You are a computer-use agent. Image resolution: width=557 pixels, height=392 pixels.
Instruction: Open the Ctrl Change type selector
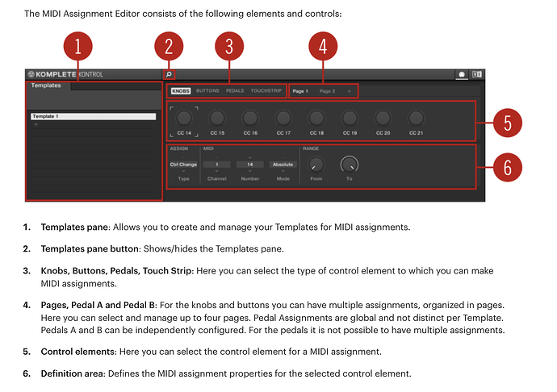point(183,165)
